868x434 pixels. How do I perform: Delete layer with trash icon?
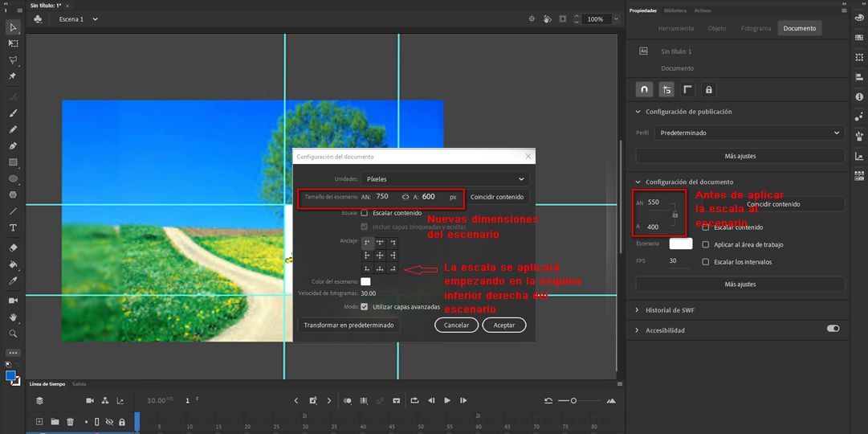point(71,422)
